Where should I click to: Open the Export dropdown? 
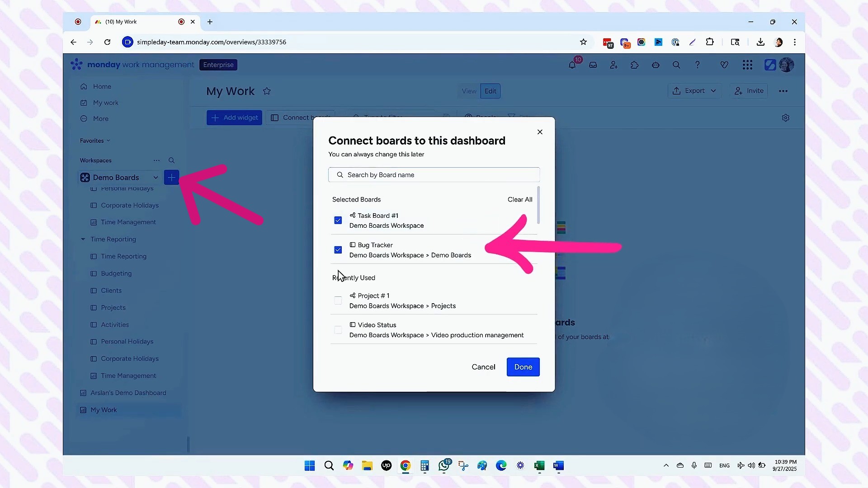pos(694,91)
